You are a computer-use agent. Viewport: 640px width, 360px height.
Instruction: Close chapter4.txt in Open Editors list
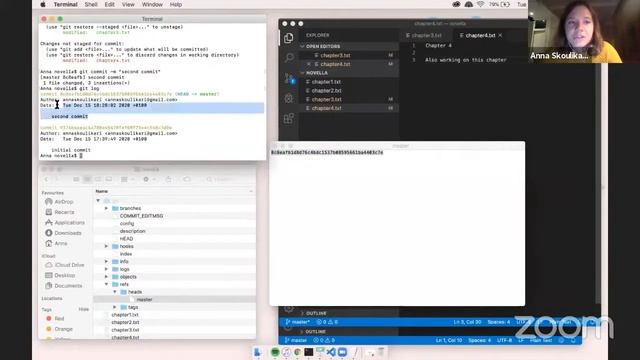[x=309, y=64]
